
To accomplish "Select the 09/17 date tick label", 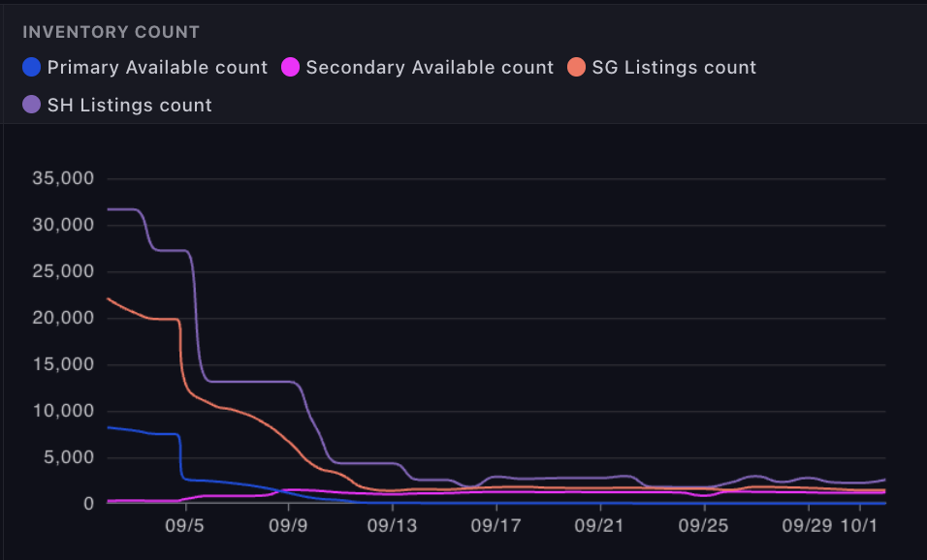I will tap(495, 524).
